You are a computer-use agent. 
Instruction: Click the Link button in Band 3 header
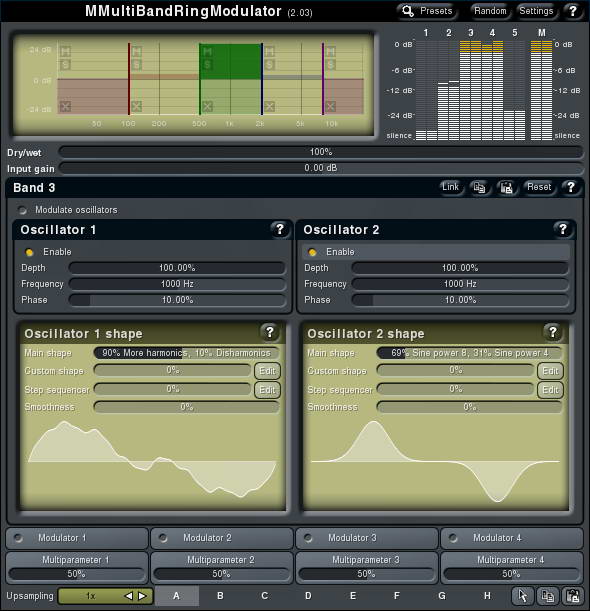pos(450,187)
